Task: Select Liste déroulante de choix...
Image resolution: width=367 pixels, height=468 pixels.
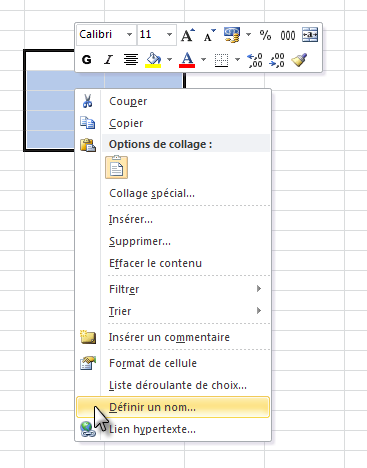Action: [173, 385]
